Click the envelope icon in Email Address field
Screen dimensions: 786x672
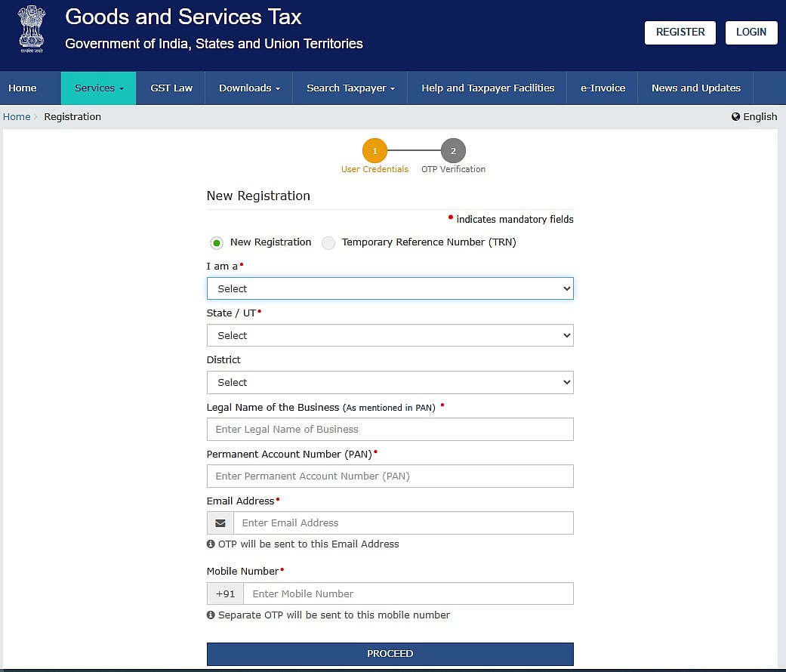(x=220, y=523)
